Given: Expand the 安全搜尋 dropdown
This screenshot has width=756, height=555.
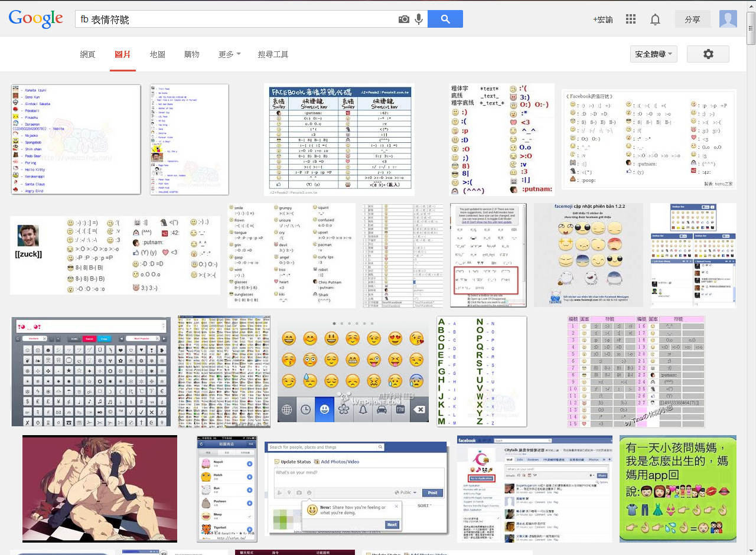Looking at the screenshot, I should point(654,54).
